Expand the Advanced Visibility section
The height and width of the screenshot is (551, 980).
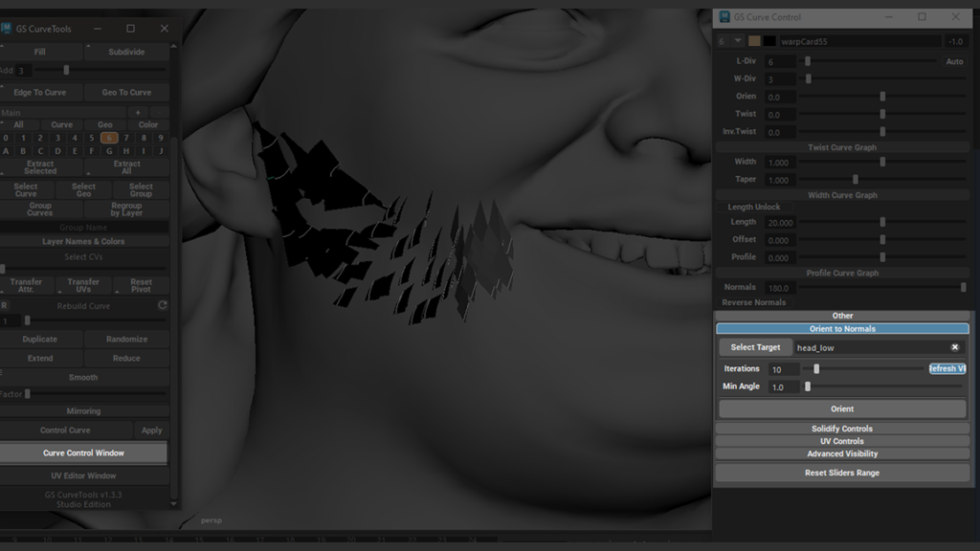(x=842, y=453)
